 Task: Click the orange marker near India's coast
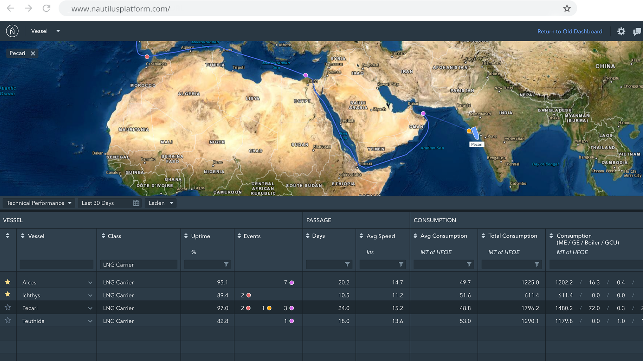469,131
